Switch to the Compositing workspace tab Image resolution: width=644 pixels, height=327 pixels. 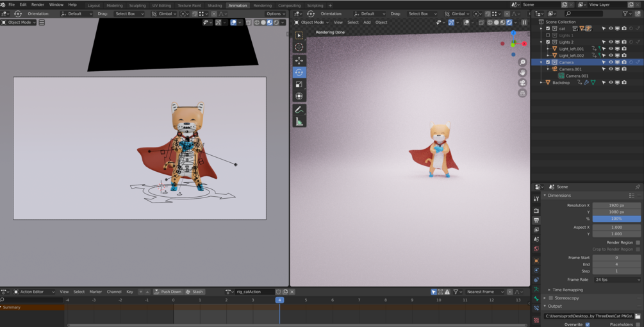(x=289, y=5)
